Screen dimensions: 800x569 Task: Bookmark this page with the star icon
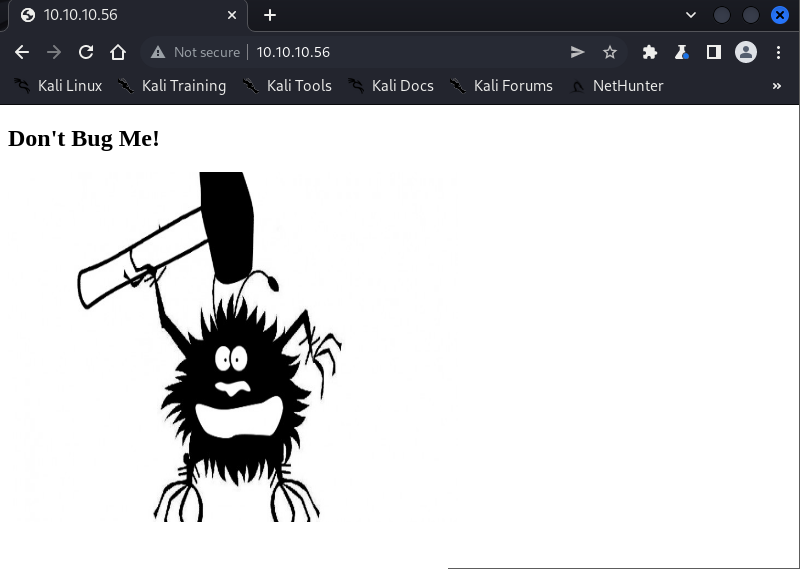pyautogui.click(x=610, y=52)
